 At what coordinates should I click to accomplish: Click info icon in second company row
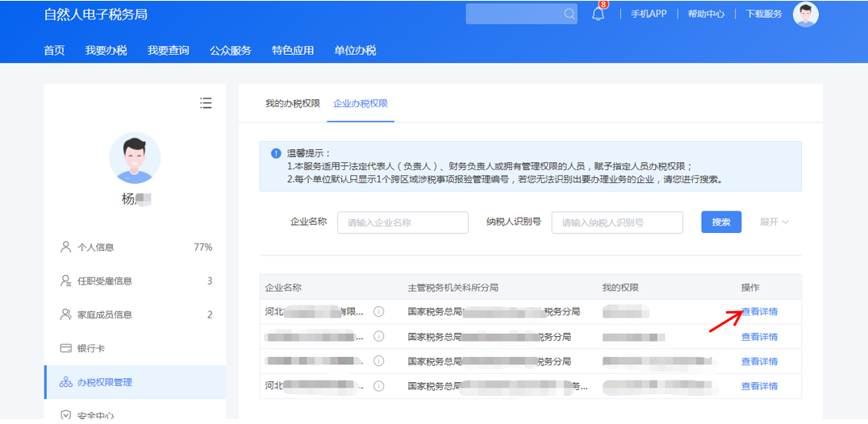pyautogui.click(x=378, y=336)
